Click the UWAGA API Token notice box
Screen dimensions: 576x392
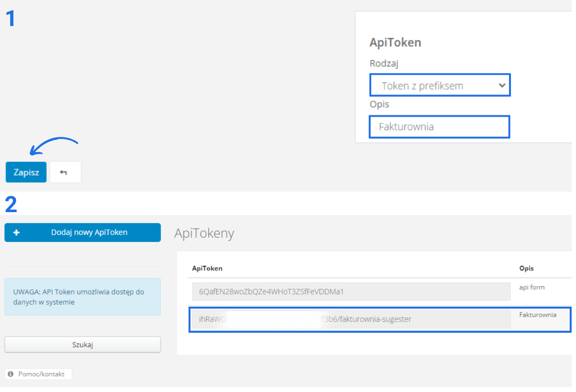tap(82, 297)
